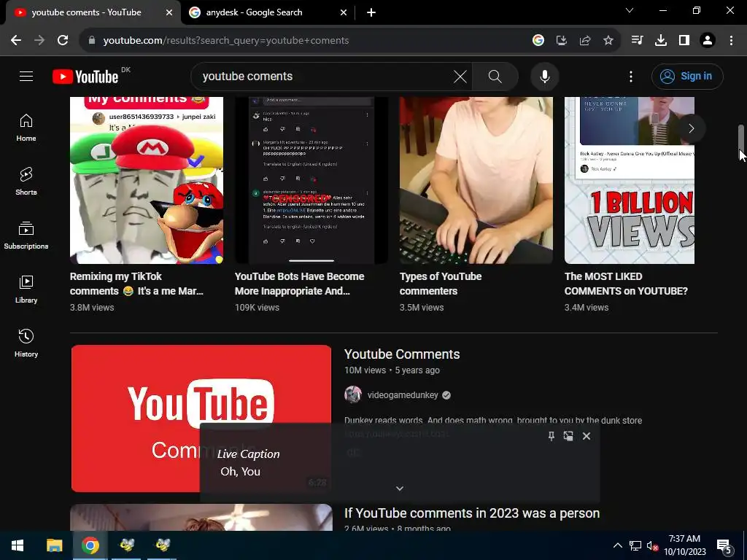
Task: Click the Youtube Comments video title
Action: tap(402, 354)
